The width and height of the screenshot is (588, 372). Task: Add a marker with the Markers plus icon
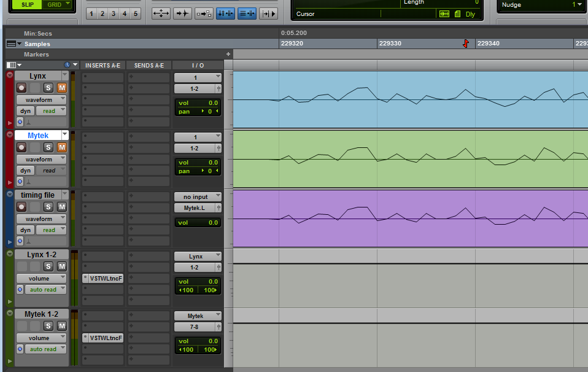228,55
